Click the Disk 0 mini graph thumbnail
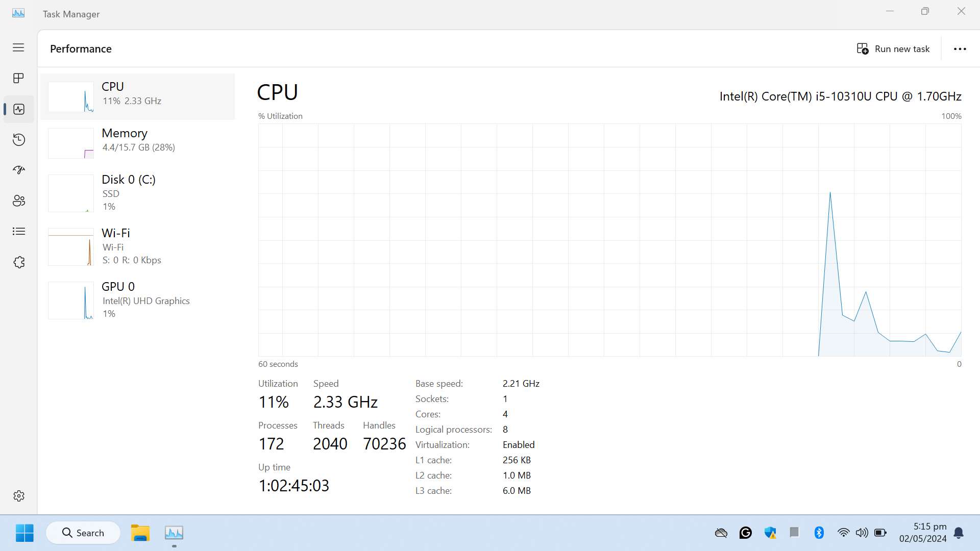Screen dimensions: 980x551 tap(71, 193)
